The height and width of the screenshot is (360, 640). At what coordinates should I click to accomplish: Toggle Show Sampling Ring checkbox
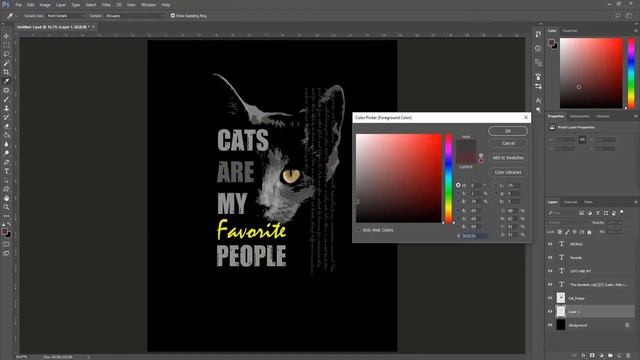click(x=173, y=16)
